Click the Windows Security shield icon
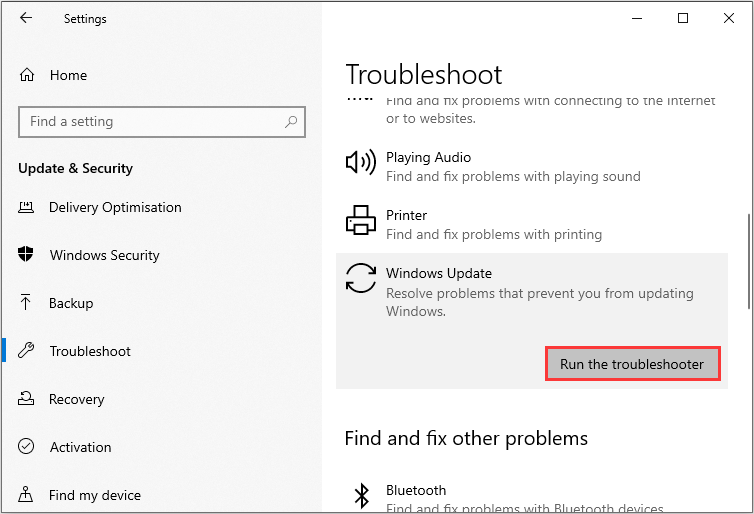Image resolution: width=754 pixels, height=514 pixels. pyautogui.click(x=27, y=255)
